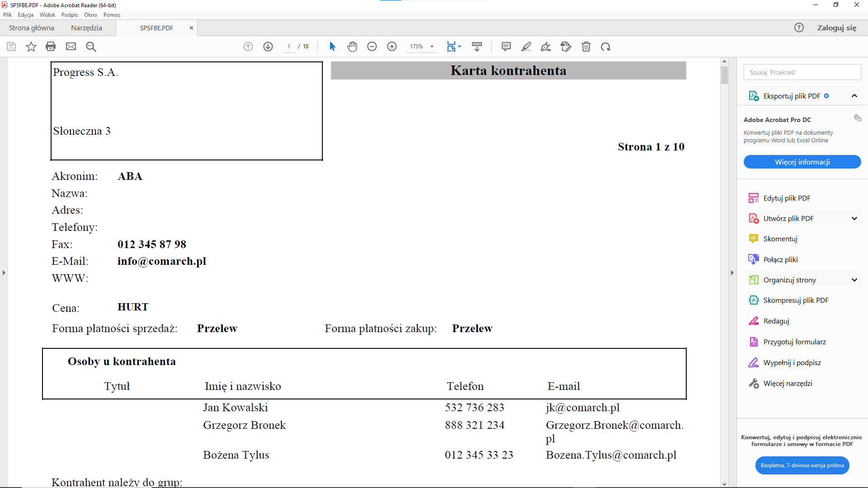Go to next page arrow
The width and height of the screenshot is (868, 488).
tap(268, 47)
